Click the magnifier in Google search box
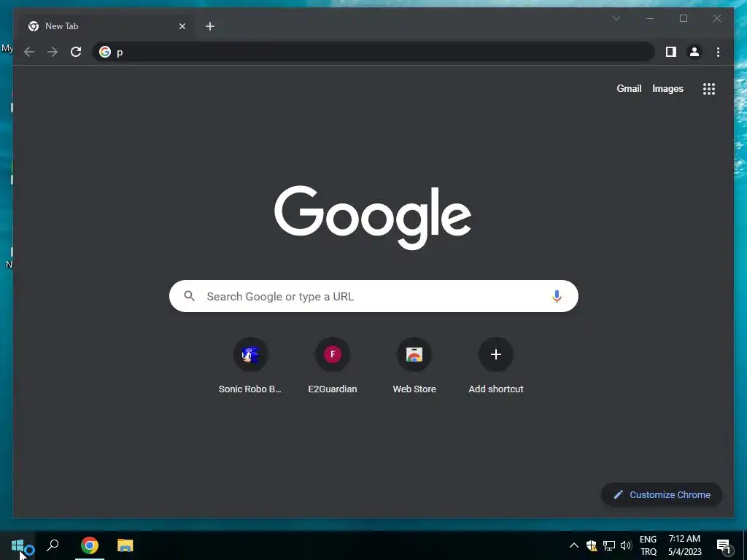 pos(189,296)
